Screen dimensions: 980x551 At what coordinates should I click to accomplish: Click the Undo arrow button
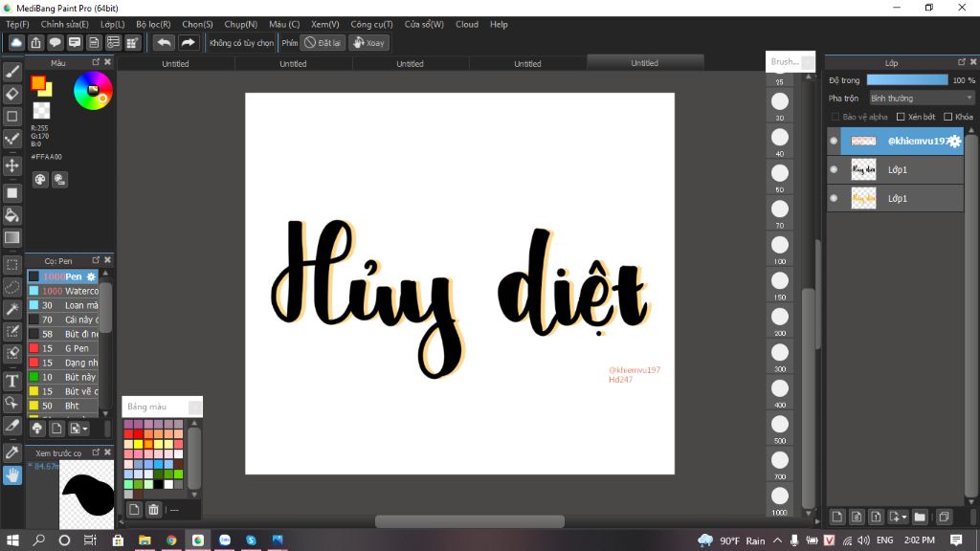(x=164, y=42)
